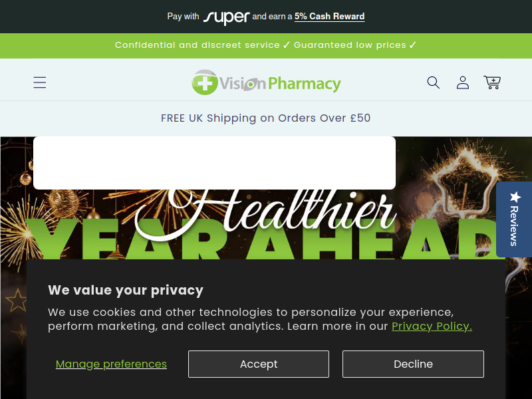Open the account login icon

pos(463,82)
